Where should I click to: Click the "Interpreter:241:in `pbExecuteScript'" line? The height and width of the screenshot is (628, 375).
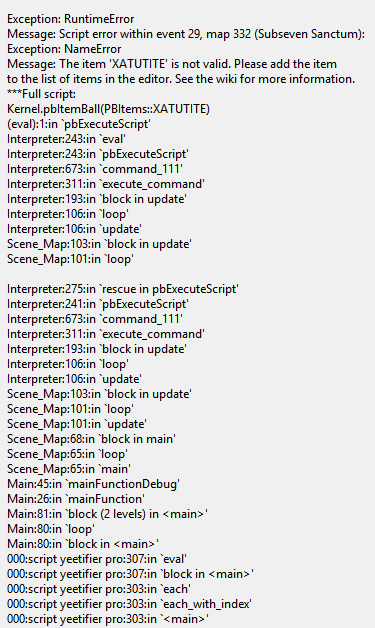point(98,304)
